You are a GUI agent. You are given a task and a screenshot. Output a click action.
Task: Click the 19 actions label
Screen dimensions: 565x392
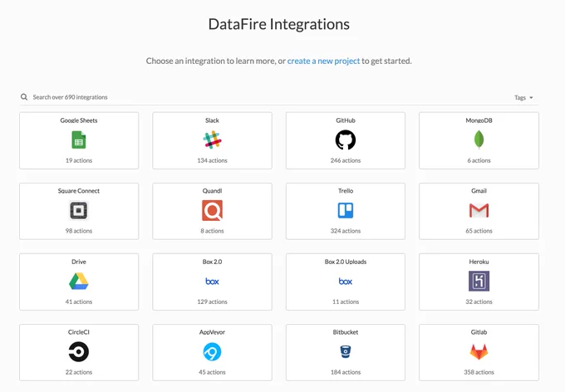(79, 160)
